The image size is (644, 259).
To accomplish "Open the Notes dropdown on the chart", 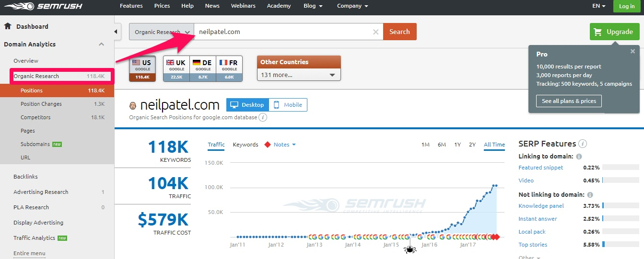I will pos(284,145).
